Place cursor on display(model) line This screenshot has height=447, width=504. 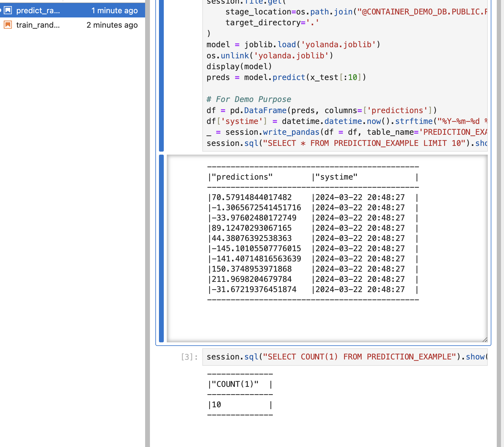coord(239,66)
